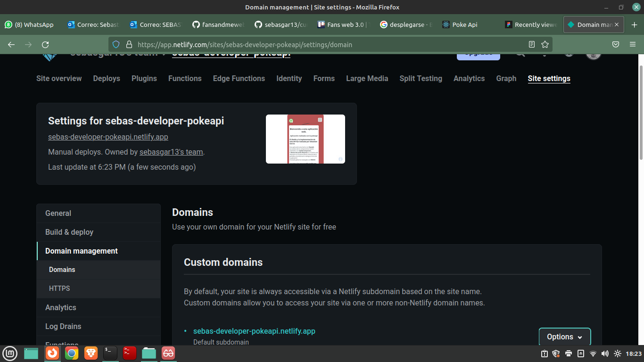Switch to the desplegarse Google tab
The height and width of the screenshot is (362, 644).
pyautogui.click(x=405, y=25)
